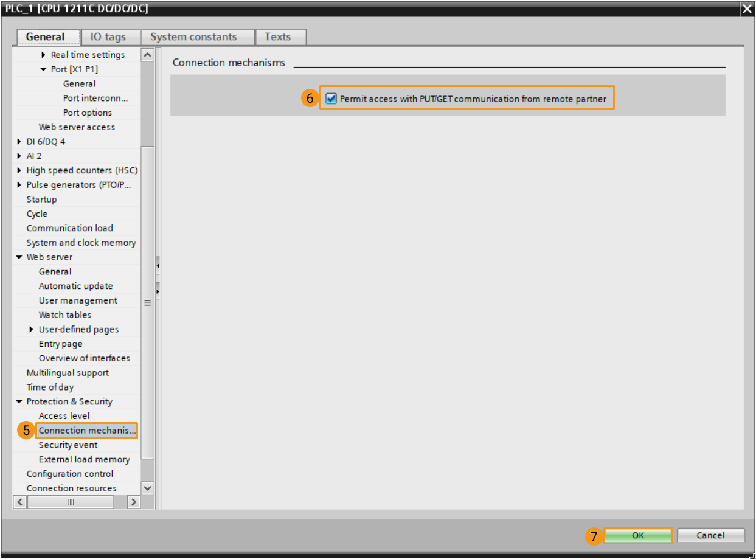
Task: Dismiss the dialog with Cancel
Action: tap(710, 535)
